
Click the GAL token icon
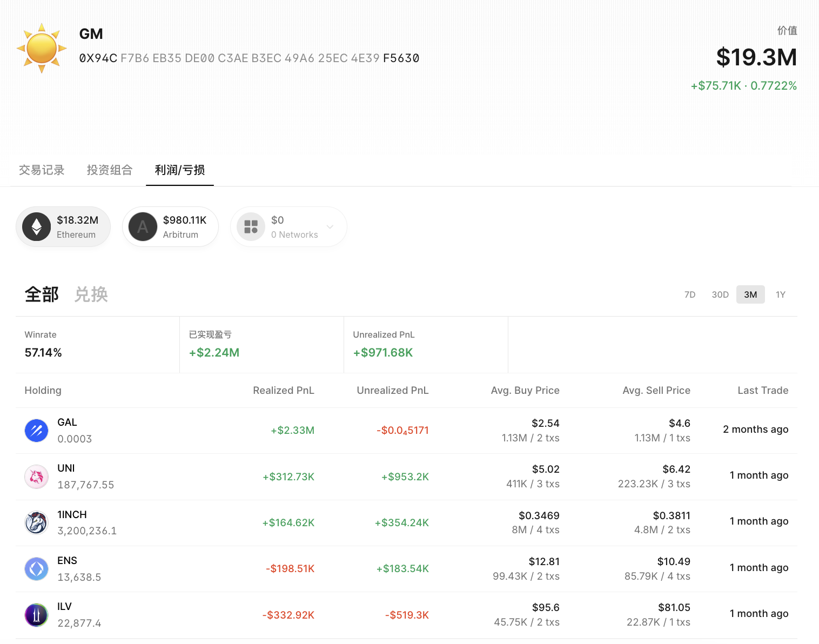(37, 431)
